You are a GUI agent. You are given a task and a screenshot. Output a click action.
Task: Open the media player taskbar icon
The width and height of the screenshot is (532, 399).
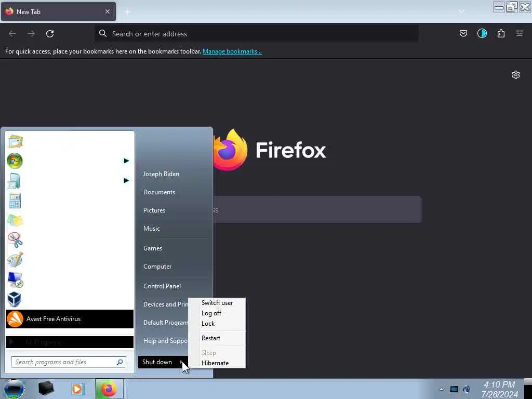[77, 389]
